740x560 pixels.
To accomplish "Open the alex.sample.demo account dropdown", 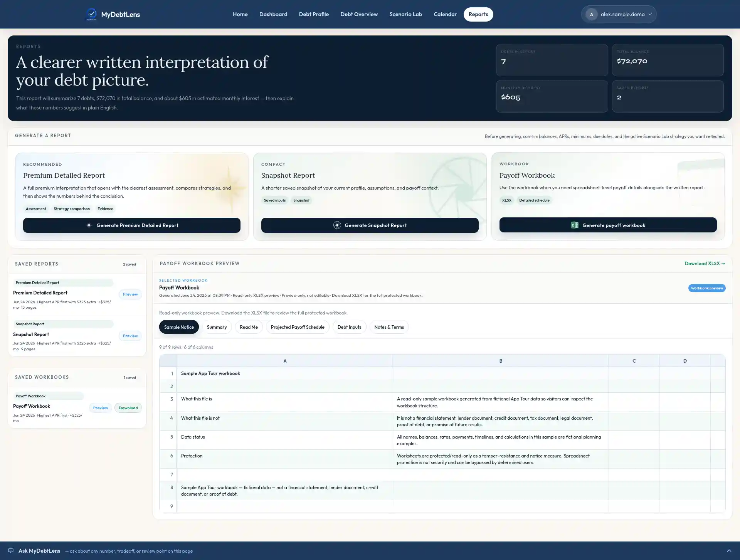I will tap(619, 14).
